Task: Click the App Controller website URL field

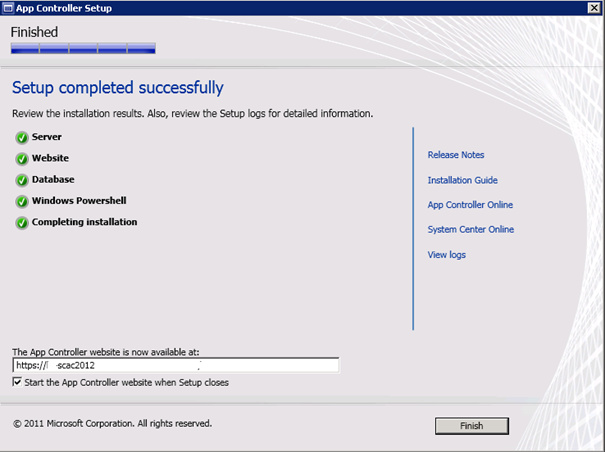Action: (x=176, y=365)
